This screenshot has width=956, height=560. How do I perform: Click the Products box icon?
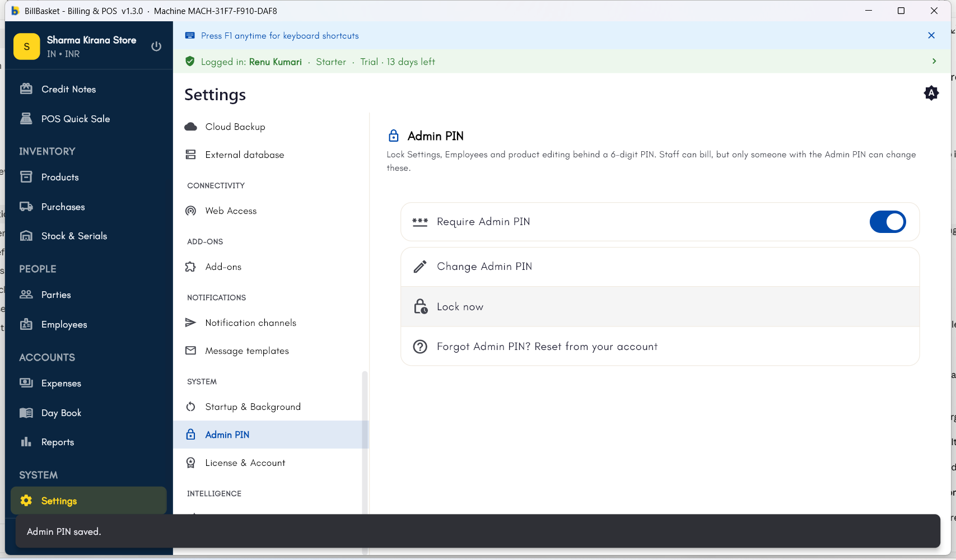(26, 177)
